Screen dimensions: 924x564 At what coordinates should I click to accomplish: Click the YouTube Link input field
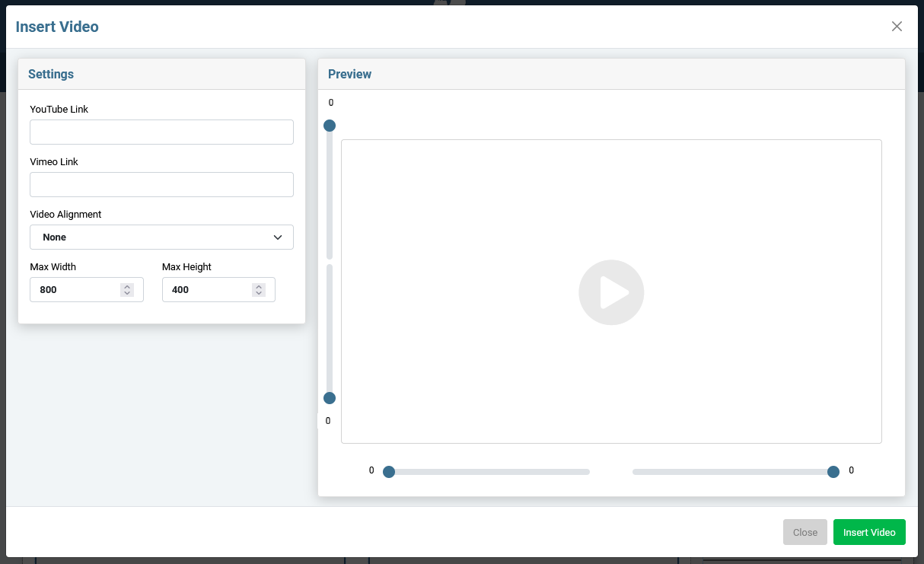click(161, 132)
